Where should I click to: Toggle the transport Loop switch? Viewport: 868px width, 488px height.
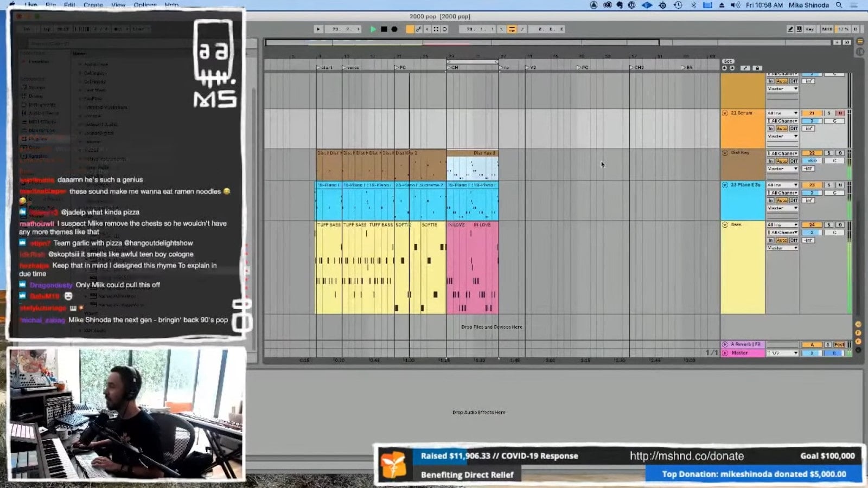click(512, 29)
